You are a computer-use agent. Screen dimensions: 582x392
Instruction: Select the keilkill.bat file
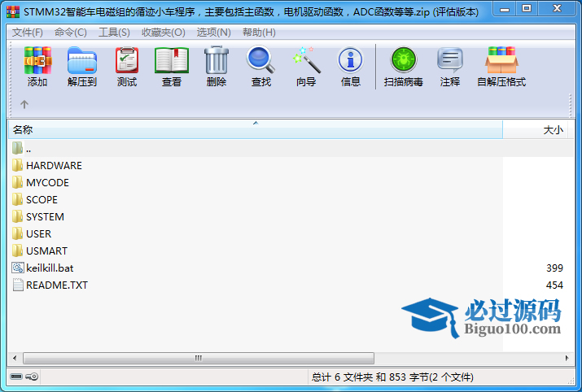click(x=50, y=268)
